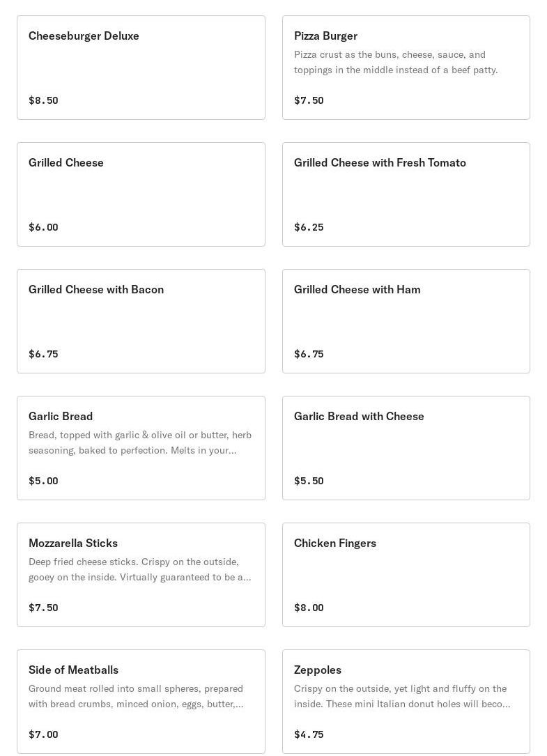Click the $8.00 Chicken Fingers price
Screen dimensions: 547x756
[x=309, y=608]
